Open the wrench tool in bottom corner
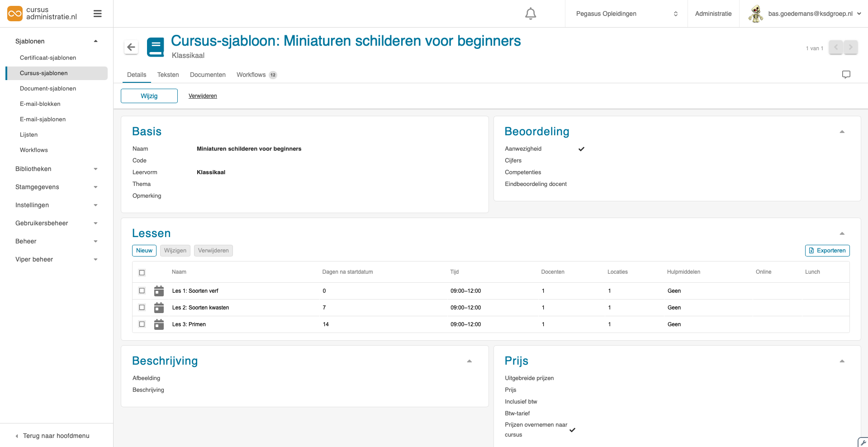Screen dimensions: 868x447 tap(863, 442)
